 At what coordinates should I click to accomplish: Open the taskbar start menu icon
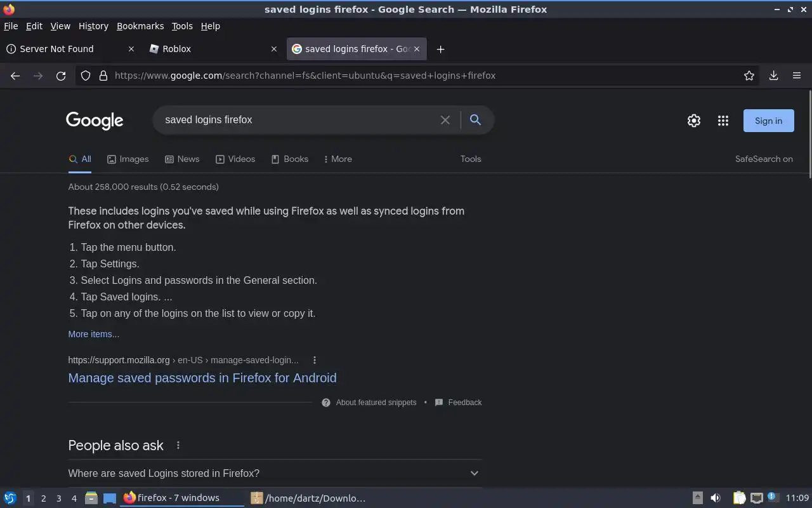click(x=10, y=498)
